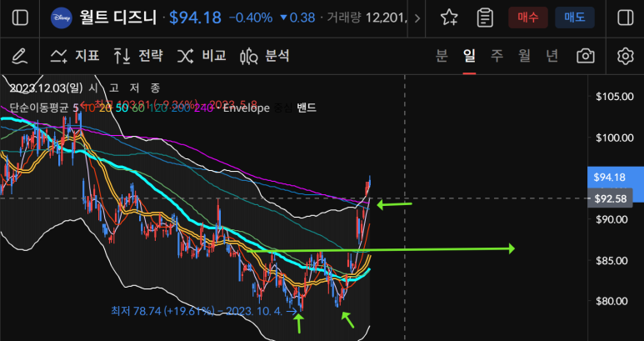
Task: Click the 월트 디즈니 stock name
Action: tap(118, 18)
